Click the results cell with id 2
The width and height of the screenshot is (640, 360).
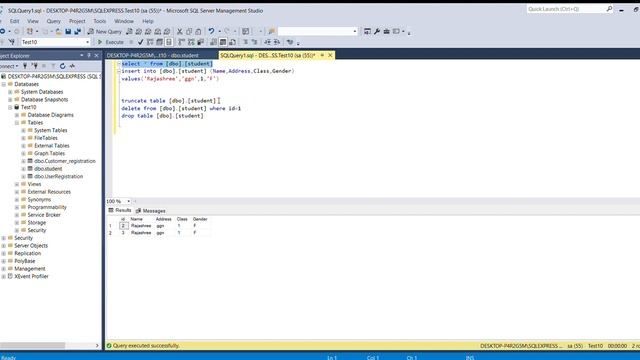pos(123,225)
